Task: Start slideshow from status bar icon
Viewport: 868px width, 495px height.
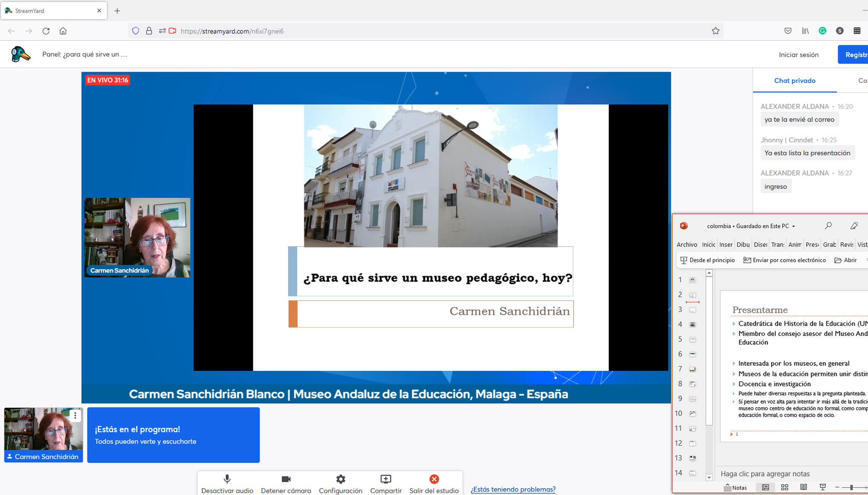Action: (x=823, y=488)
